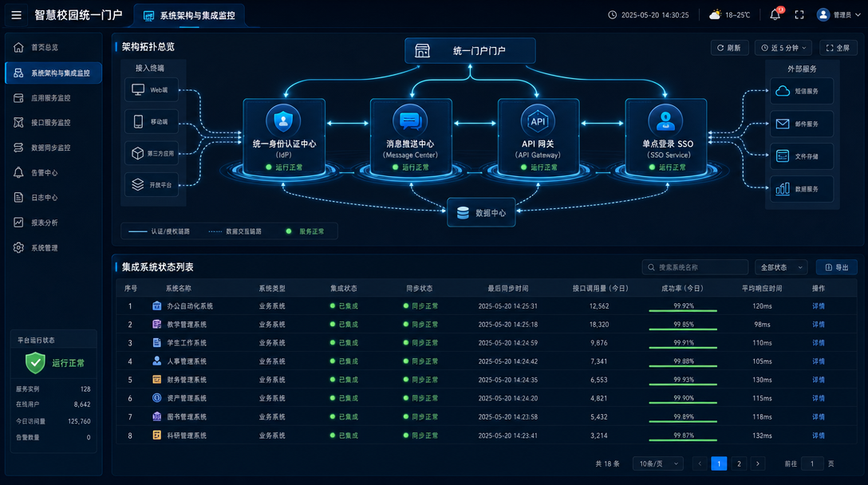868x485 pixels.
Task: Click the notification bell icon
Action: tap(775, 15)
